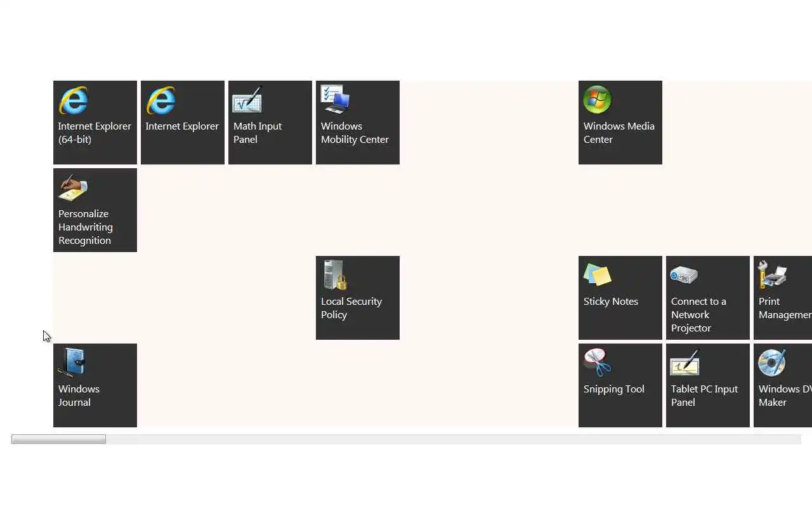Open Local Security Policy icon

335,276
